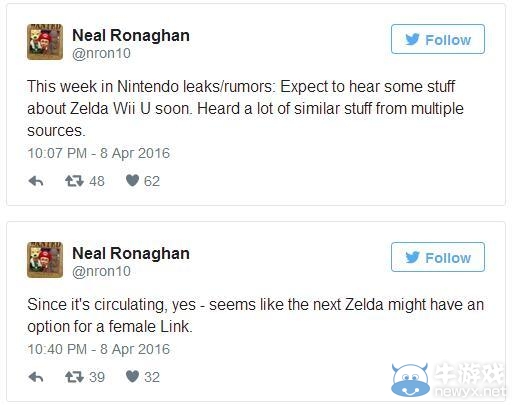Reply to the Zelda Wii U leaks tweet
The width and height of the screenshot is (515, 405).
pos(36,181)
